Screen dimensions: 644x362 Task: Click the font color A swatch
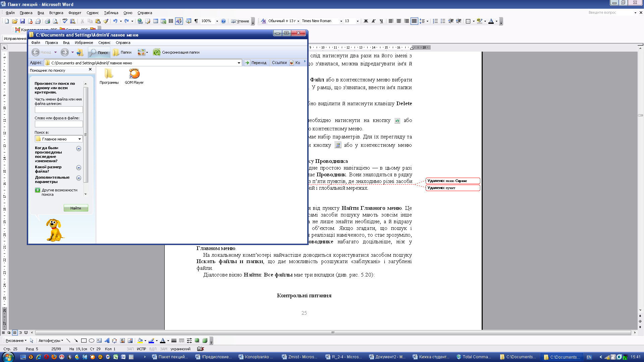[491, 21]
